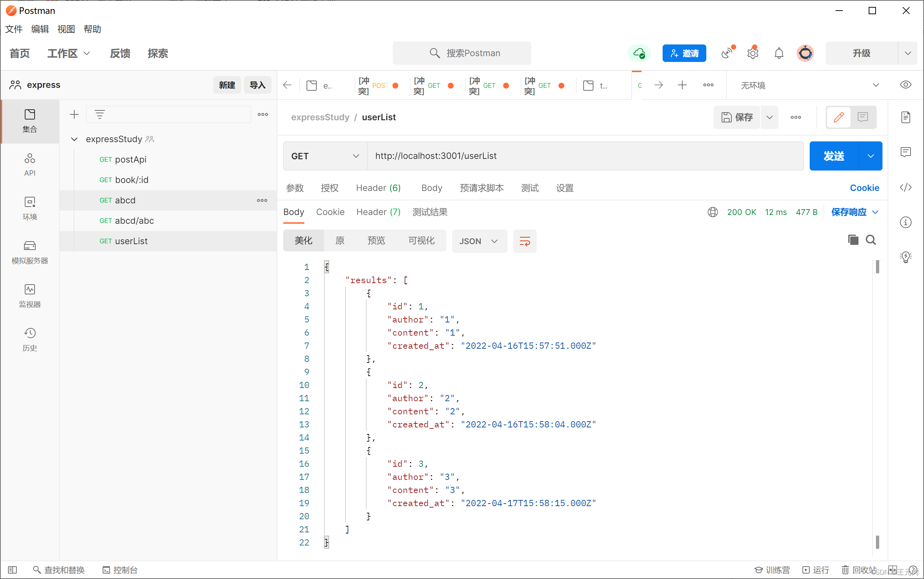Screen dimensions: 924x579
Task: Open the Save button dropdown arrow
Action: pos(769,117)
